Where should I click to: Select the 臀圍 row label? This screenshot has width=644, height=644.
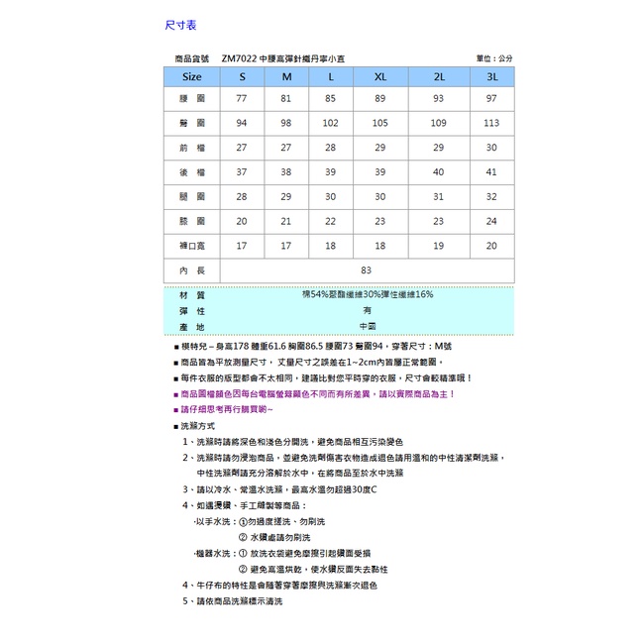191,123
